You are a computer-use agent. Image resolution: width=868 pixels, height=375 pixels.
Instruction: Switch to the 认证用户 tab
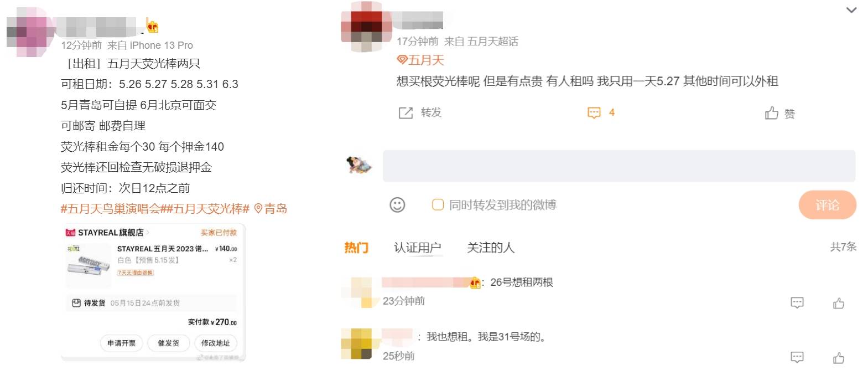[417, 248]
